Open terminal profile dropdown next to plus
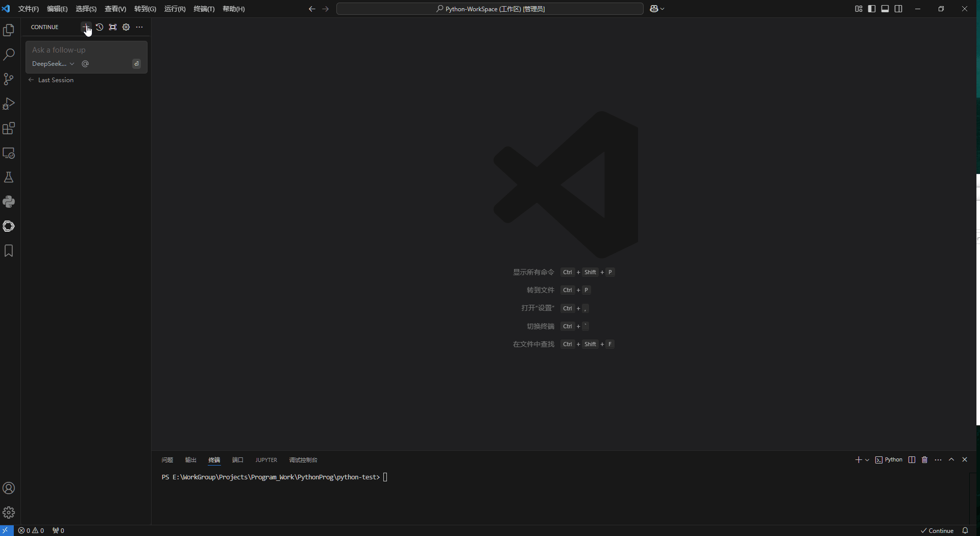The height and width of the screenshot is (536, 980). pyautogui.click(x=866, y=460)
